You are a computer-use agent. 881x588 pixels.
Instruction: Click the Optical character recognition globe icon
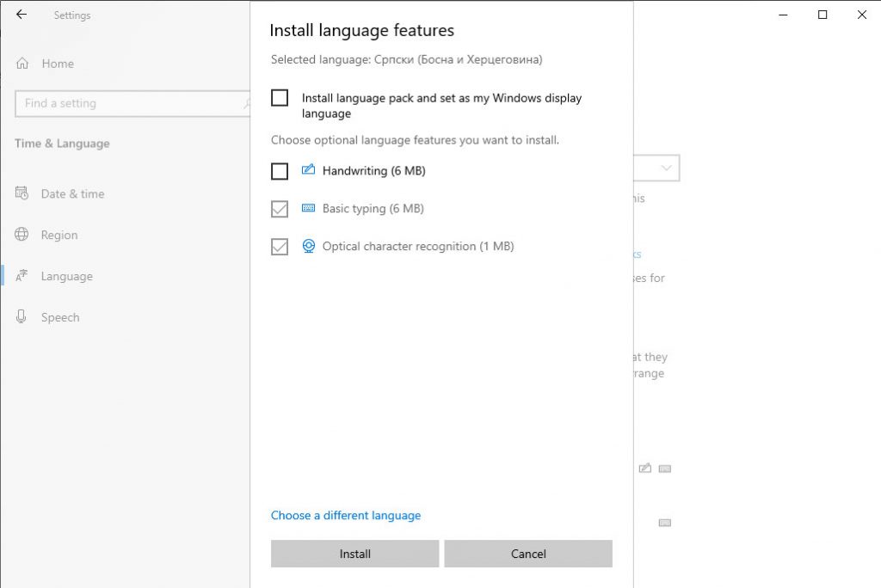coord(308,246)
